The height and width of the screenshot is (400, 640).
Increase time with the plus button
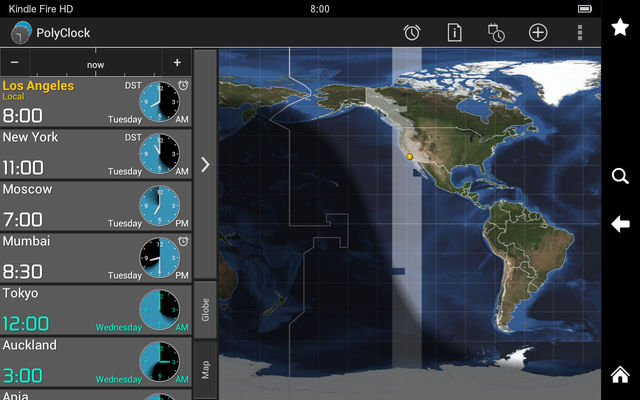point(177,63)
